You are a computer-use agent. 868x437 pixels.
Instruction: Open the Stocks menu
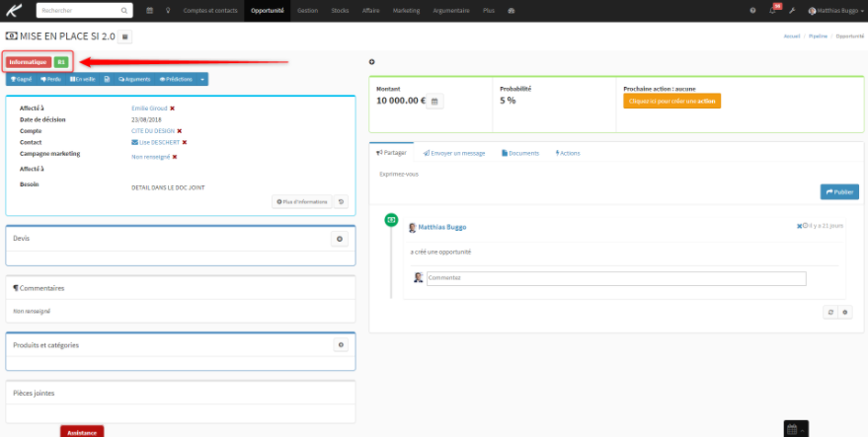coord(340,11)
